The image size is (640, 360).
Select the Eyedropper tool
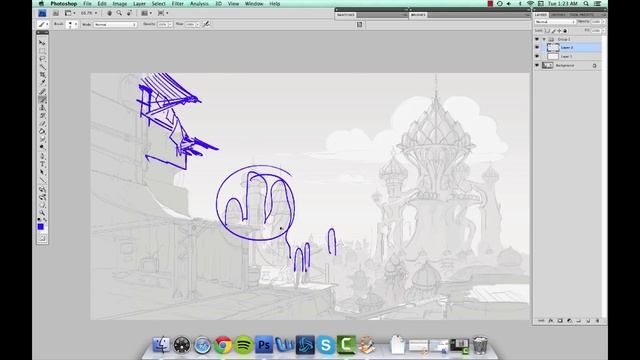42,82
